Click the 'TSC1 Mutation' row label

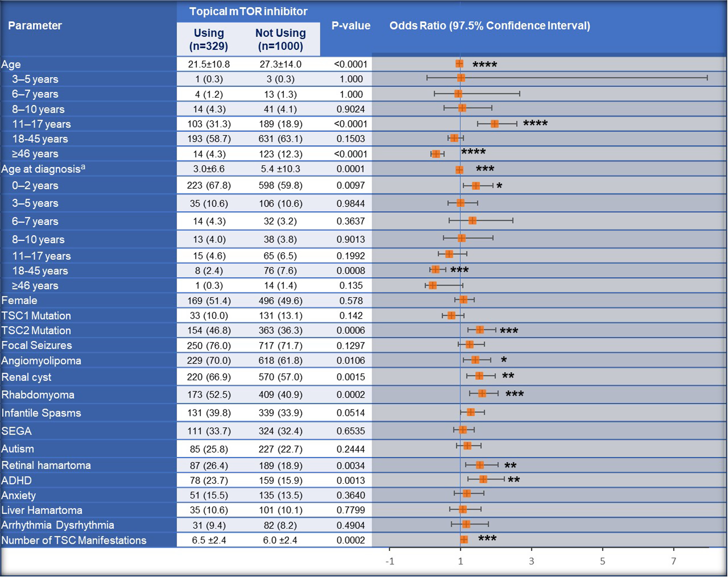point(36,316)
